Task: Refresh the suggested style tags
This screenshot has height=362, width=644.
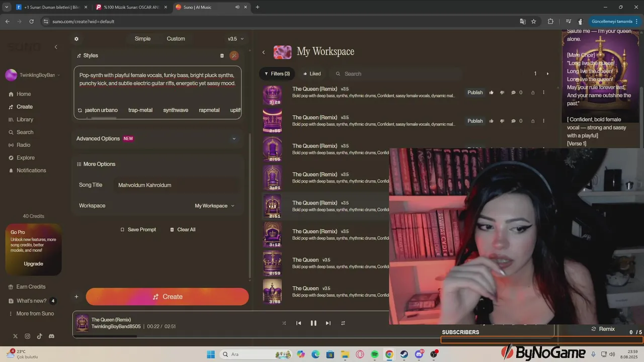Action: click(x=79, y=110)
